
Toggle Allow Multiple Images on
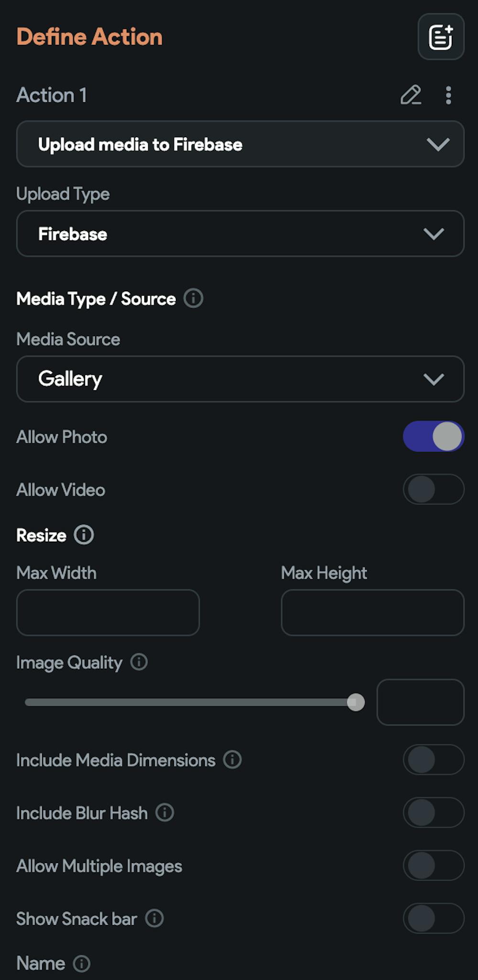tap(433, 865)
